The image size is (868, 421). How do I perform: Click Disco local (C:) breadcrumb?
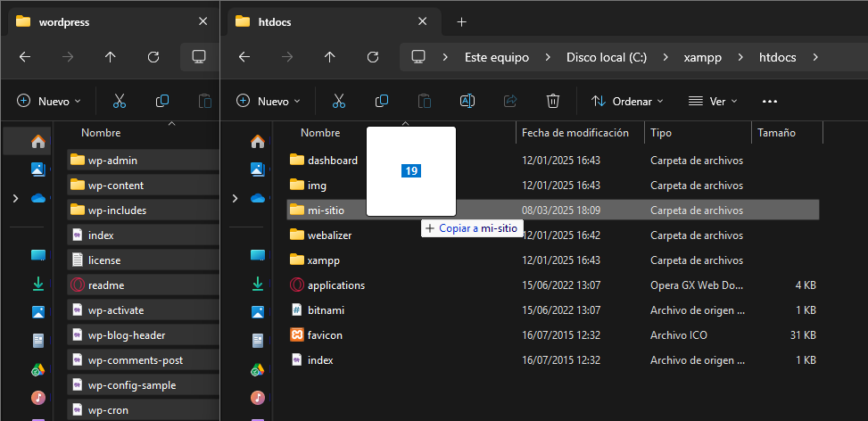607,58
